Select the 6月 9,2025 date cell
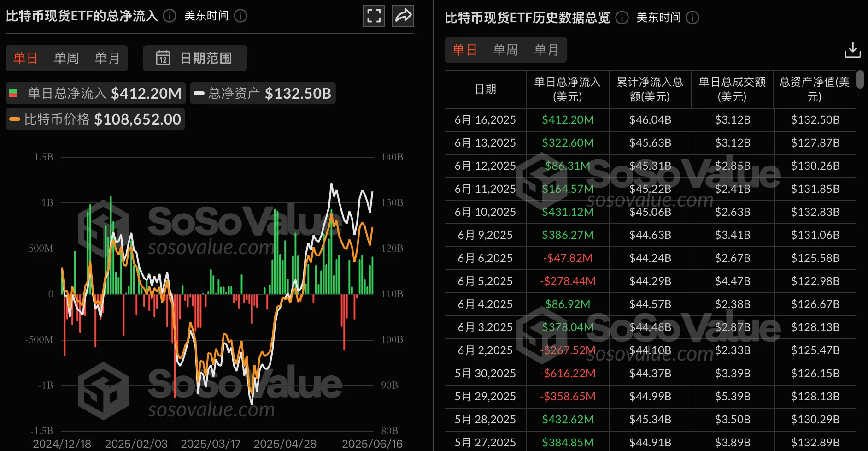Viewport: 868px width, 451px height. (485, 235)
